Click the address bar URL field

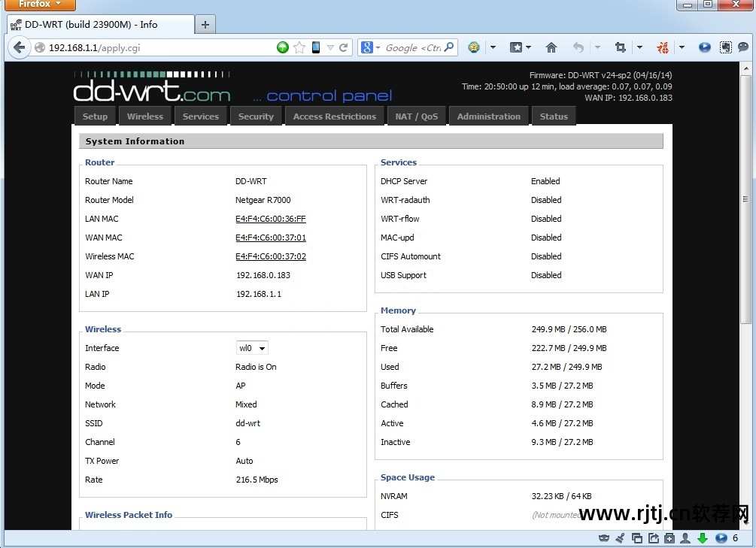(159, 47)
